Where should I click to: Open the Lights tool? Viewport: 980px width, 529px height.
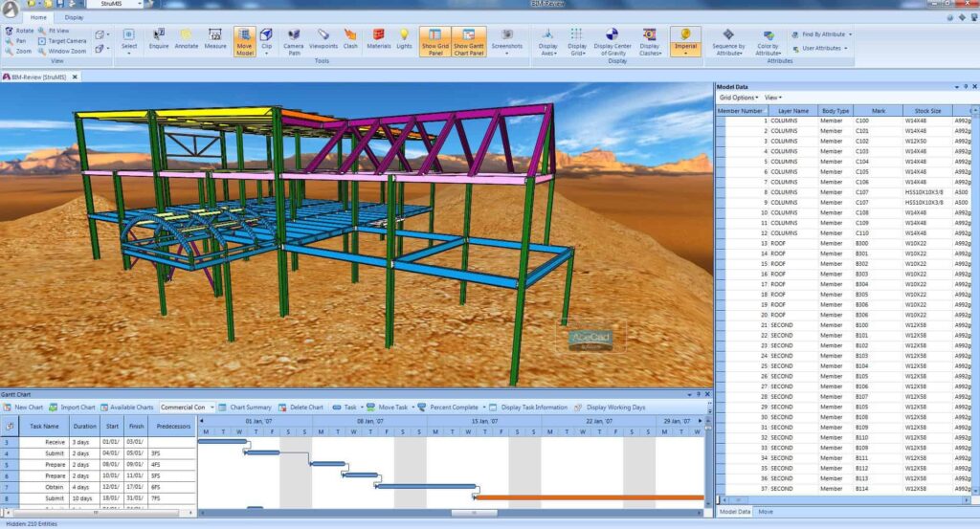405,38
